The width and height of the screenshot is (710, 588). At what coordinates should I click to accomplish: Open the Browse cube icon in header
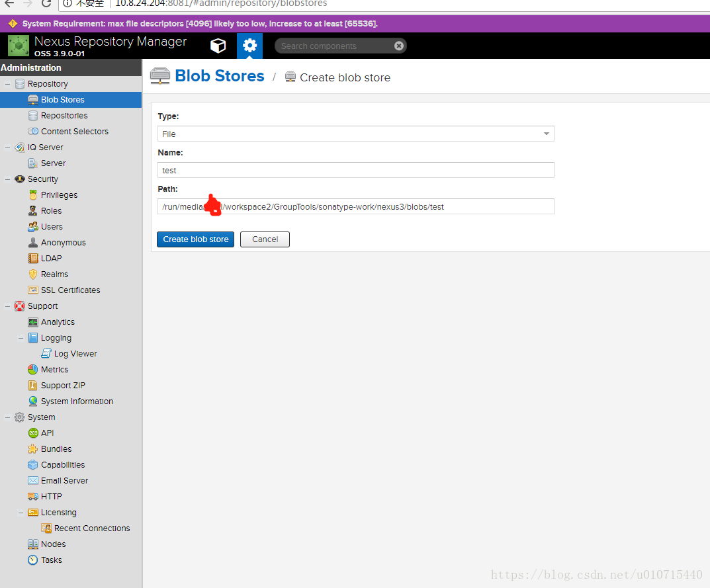tap(218, 46)
